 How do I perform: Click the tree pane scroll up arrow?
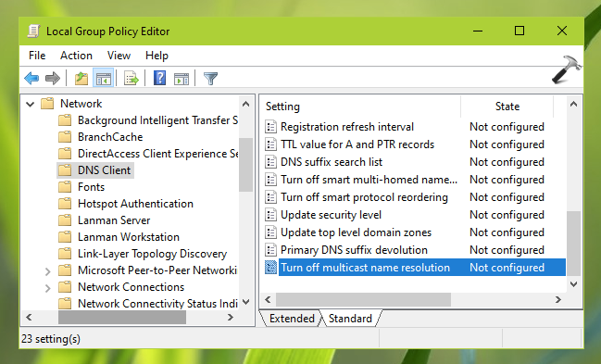[x=246, y=104]
